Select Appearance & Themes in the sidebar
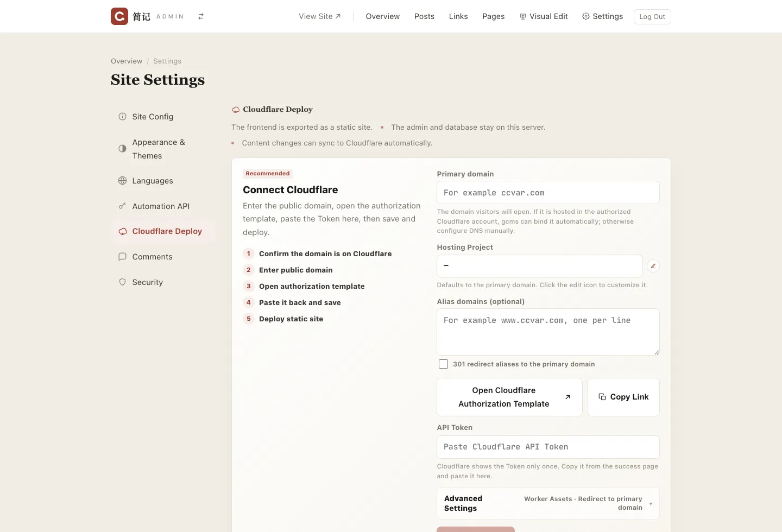 (163, 149)
